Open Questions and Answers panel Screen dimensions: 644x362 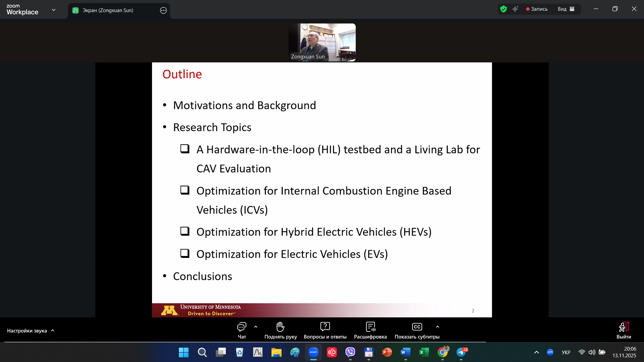(x=325, y=327)
